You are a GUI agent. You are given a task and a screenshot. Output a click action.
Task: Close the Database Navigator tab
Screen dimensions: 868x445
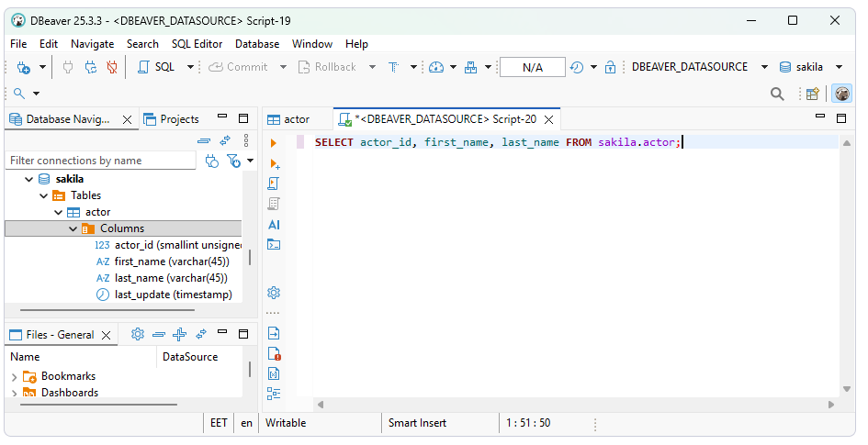tap(128, 120)
